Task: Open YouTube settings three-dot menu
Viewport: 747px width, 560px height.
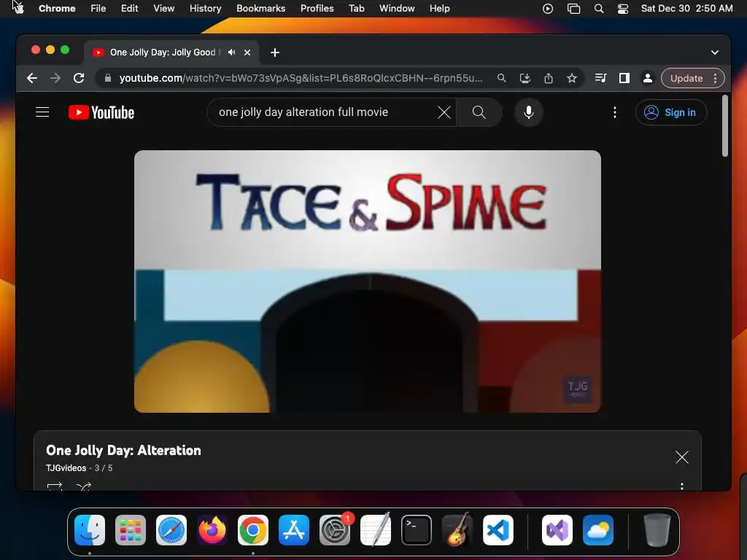Action: click(615, 112)
